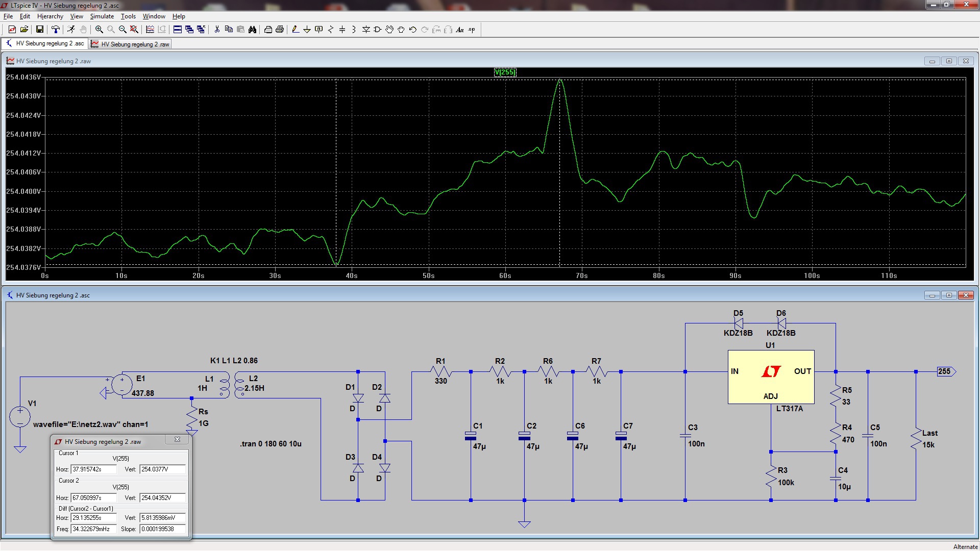Close the cursor readout dialog
Viewport: 980px width, 551px height.
pos(177,440)
